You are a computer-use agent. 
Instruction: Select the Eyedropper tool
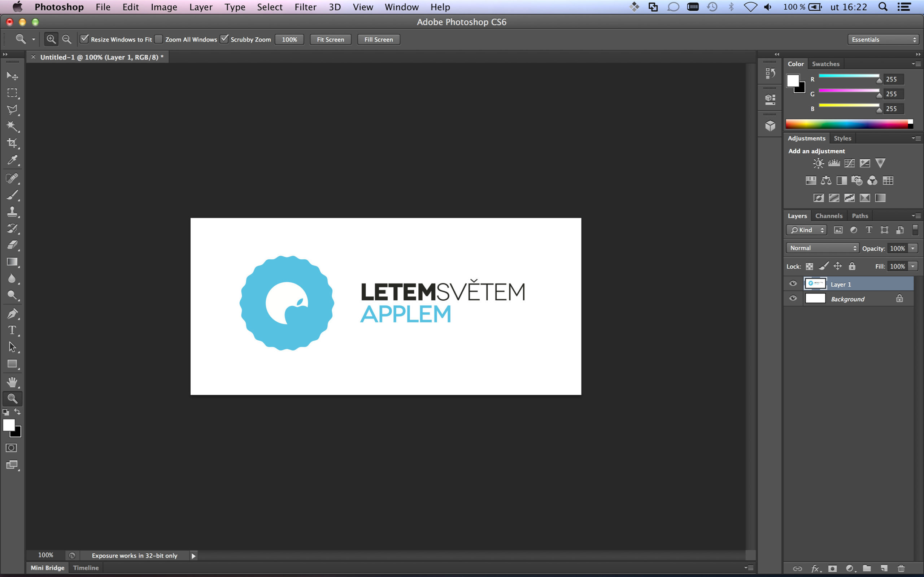point(12,160)
